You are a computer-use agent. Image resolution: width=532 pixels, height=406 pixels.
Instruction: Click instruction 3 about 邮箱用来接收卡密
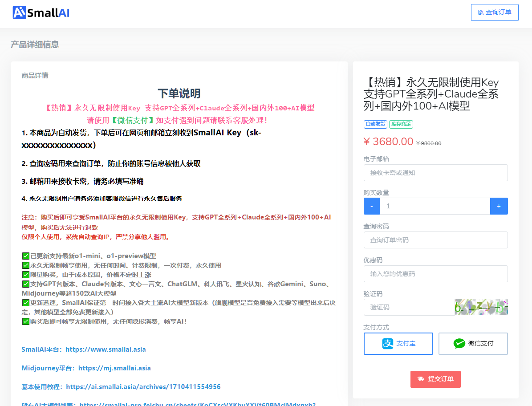[82, 181]
